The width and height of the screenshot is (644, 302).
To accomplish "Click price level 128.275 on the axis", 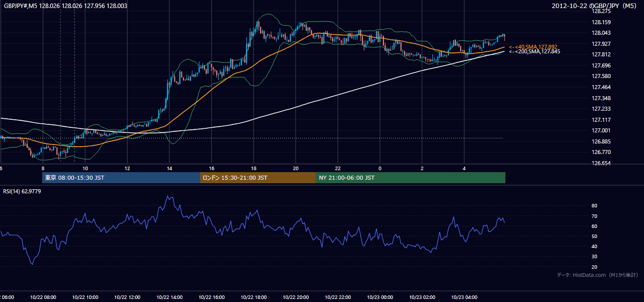I will 602,11.
